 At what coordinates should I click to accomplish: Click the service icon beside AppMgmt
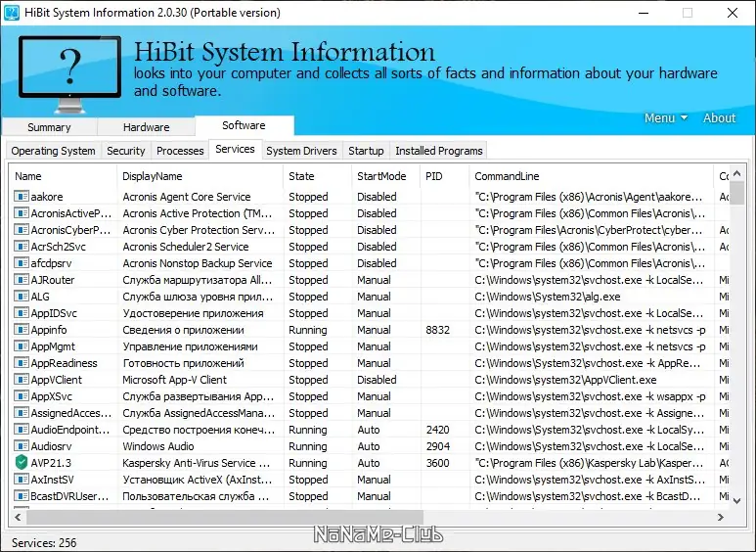click(22, 346)
